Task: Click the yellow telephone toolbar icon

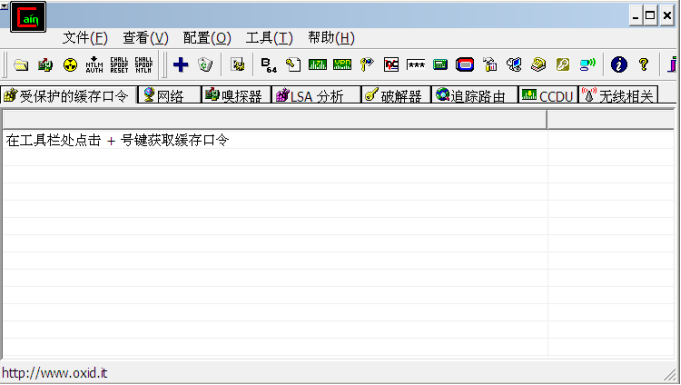Action: point(539,65)
